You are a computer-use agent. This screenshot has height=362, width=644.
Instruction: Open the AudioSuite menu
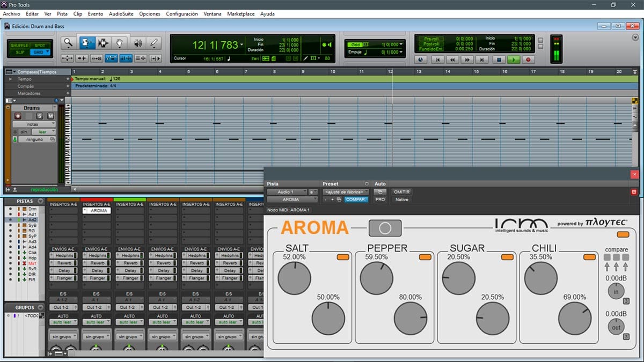pyautogui.click(x=121, y=13)
